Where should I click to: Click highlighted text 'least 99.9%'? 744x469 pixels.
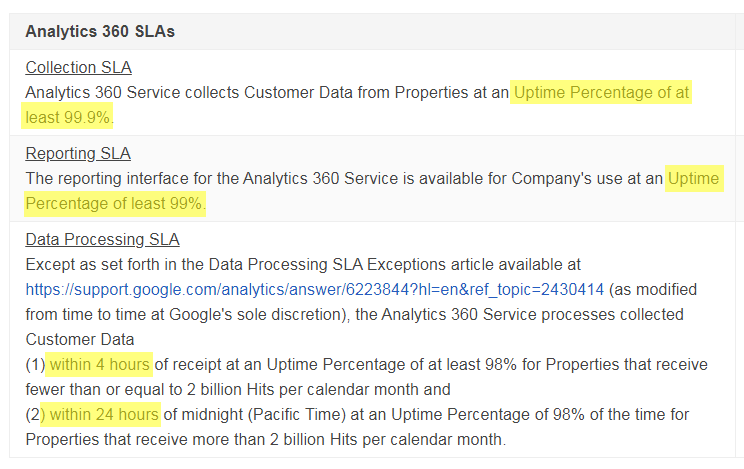pos(67,117)
